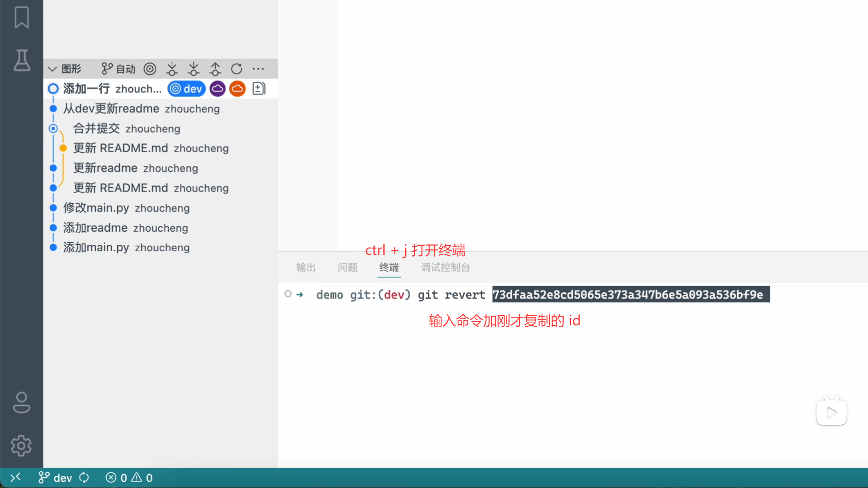Click the fetch icon in graph toolbar
This screenshot has height=488, width=868.
point(172,69)
